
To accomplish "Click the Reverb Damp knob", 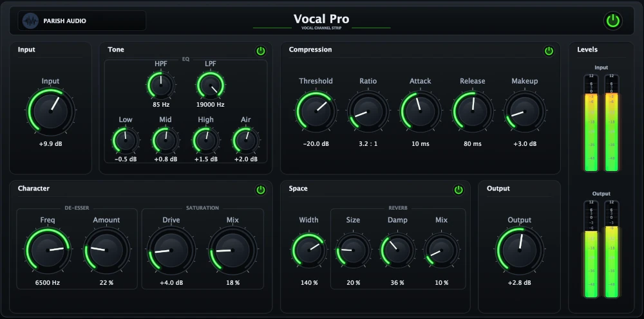I will 397,250.
